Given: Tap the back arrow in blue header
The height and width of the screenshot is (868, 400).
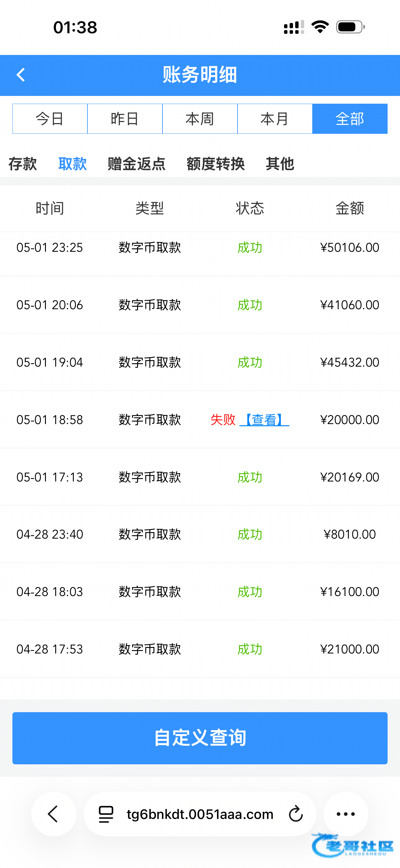Looking at the screenshot, I should coord(21,75).
